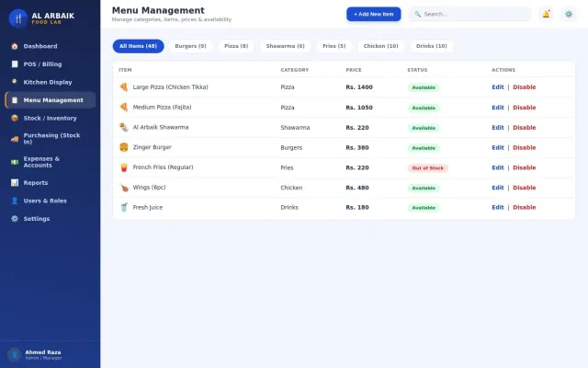Click the fries icon for French Fries
The image size is (588, 368).
click(124, 167)
